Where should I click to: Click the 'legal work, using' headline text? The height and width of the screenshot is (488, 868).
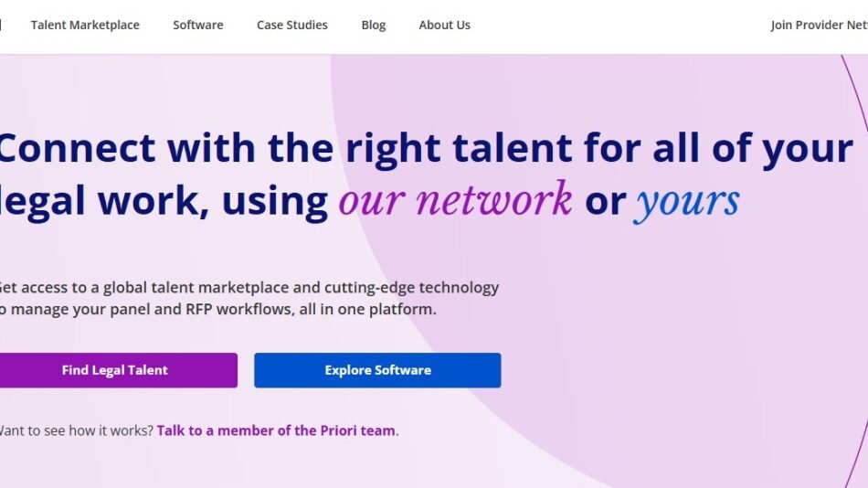[164, 200]
